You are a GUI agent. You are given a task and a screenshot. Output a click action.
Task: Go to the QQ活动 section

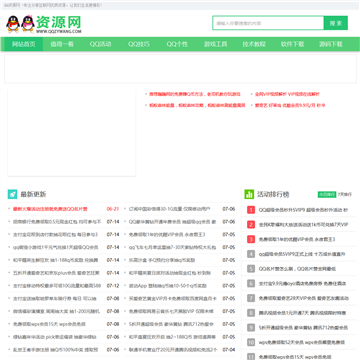[x=100, y=44]
